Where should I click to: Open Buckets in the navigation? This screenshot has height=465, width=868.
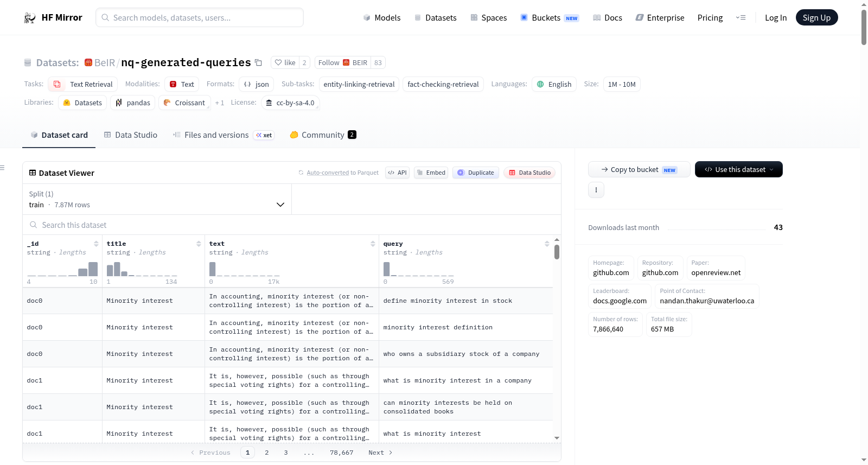coord(550,18)
